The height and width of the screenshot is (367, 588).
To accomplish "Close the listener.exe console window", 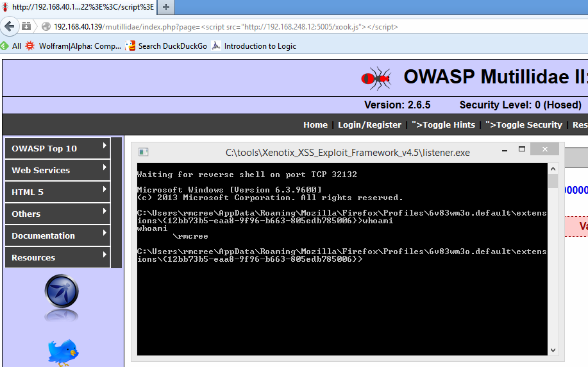I will (x=545, y=149).
